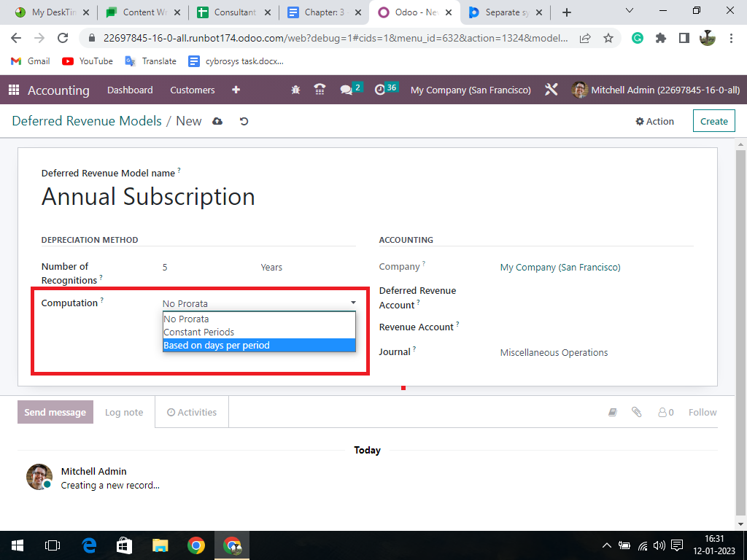The width and height of the screenshot is (747, 560).
Task: Reload the current browser page
Action: point(63,38)
